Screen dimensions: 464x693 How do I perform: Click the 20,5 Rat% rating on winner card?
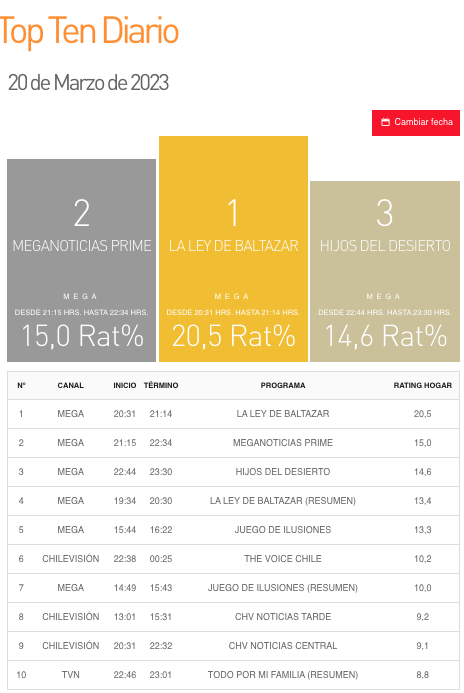pos(233,336)
